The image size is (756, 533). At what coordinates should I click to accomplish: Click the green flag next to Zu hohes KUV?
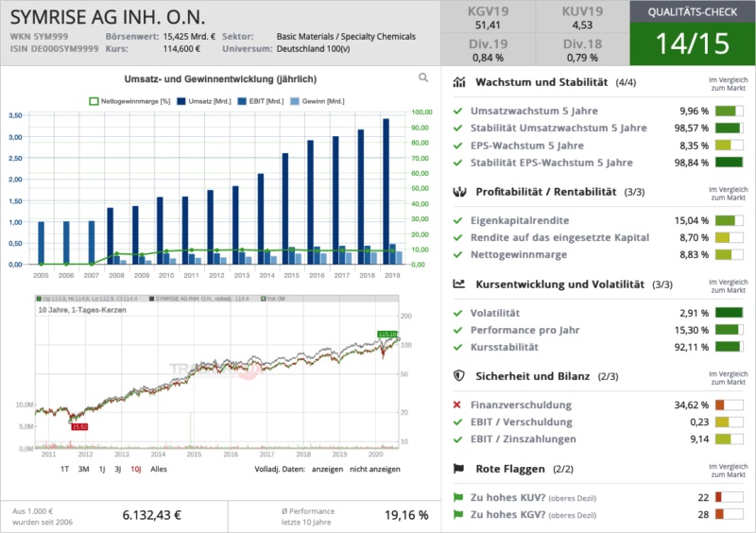[458, 497]
